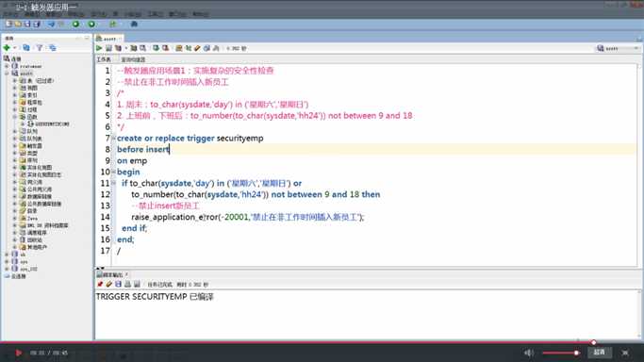Viewport: 644px width, 362px height.
Task: Expand the last folder node under the open connection
Action: tap(15, 247)
